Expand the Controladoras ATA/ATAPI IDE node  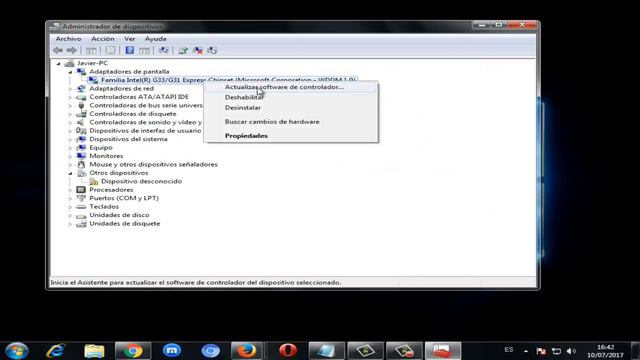pyautogui.click(x=70, y=97)
